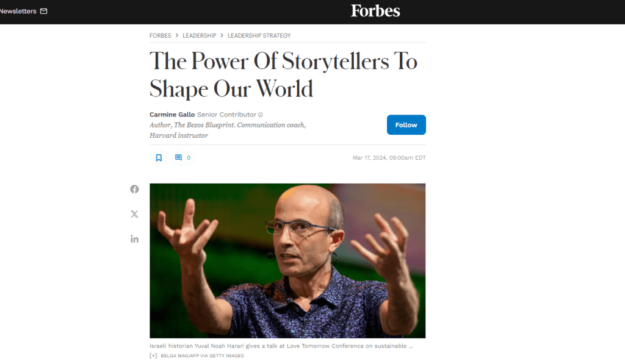Bookmark this article with the save icon
625x364 pixels.
coord(159,157)
